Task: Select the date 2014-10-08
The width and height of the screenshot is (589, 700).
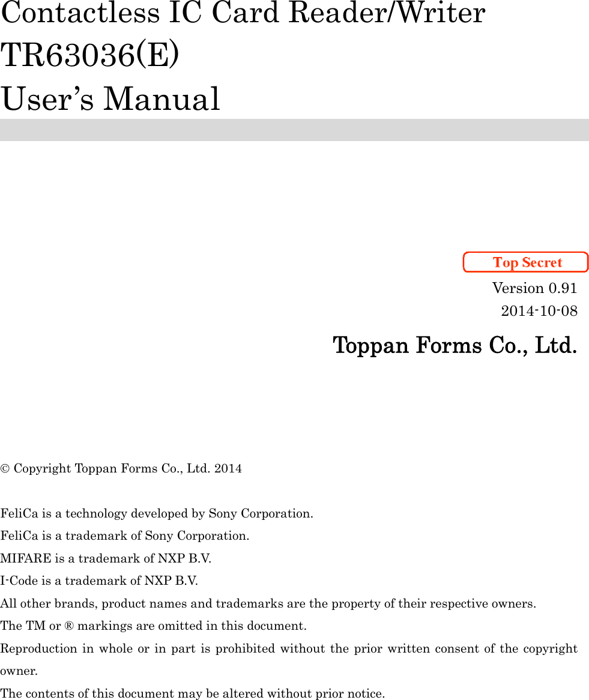Action: click(x=539, y=311)
